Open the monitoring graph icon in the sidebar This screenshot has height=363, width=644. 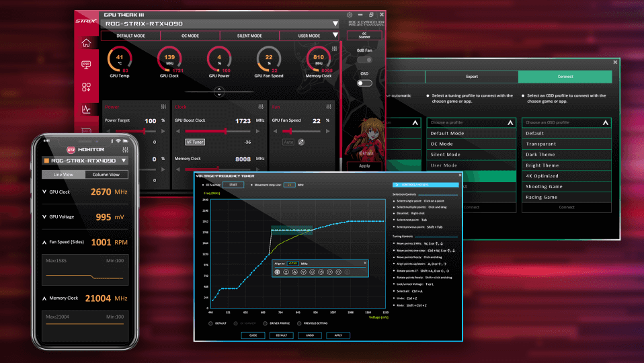pos(86,109)
